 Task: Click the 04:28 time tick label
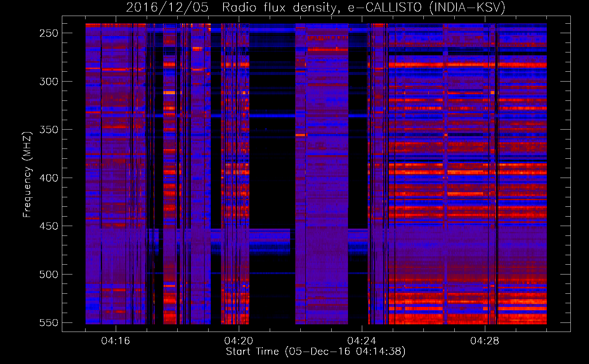click(x=485, y=341)
